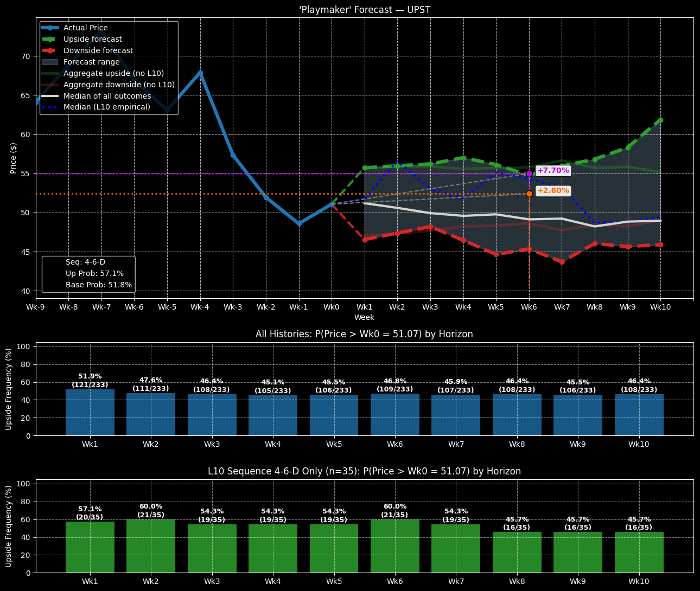Click the blue Wk6 bar in All Histories
The height and width of the screenshot is (591, 700).
(x=395, y=415)
